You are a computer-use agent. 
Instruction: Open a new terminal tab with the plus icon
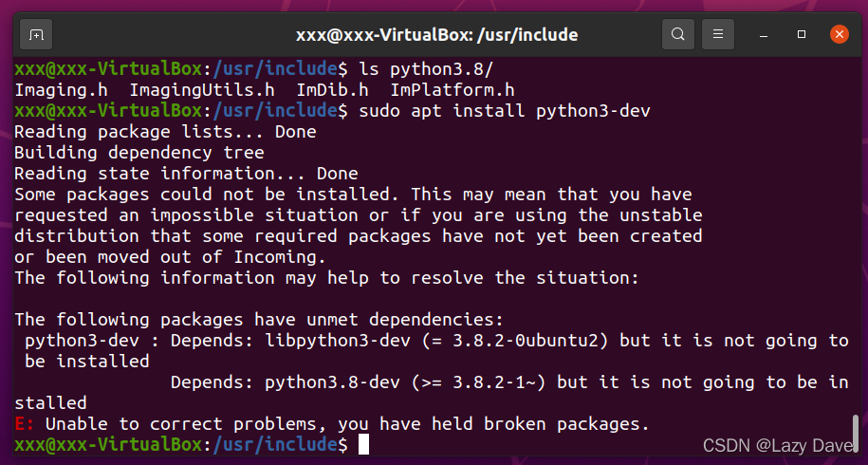click(x=36, y=34)
